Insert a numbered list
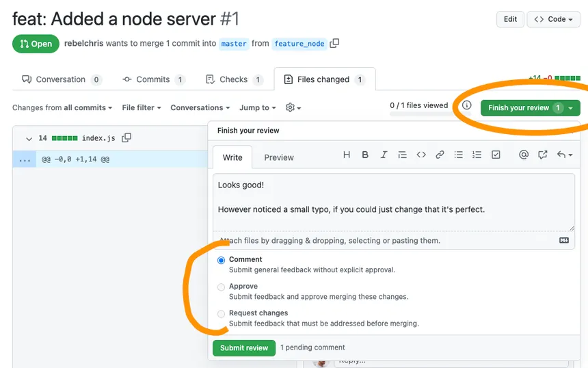The width and height of the screenshot is (588, 368). tap(477, 155)
